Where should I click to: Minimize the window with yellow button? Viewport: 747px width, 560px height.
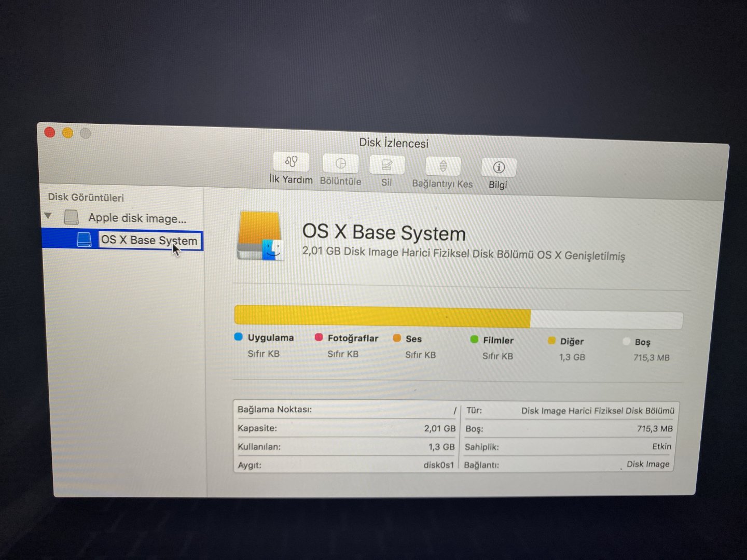point(68,133)
